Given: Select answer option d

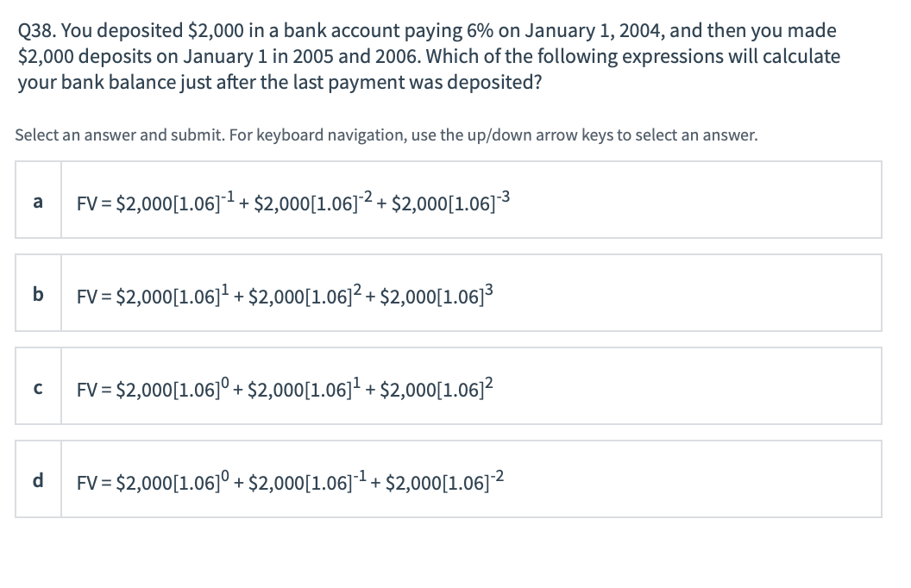Looking at the screenshot, I should click(448, 479).
